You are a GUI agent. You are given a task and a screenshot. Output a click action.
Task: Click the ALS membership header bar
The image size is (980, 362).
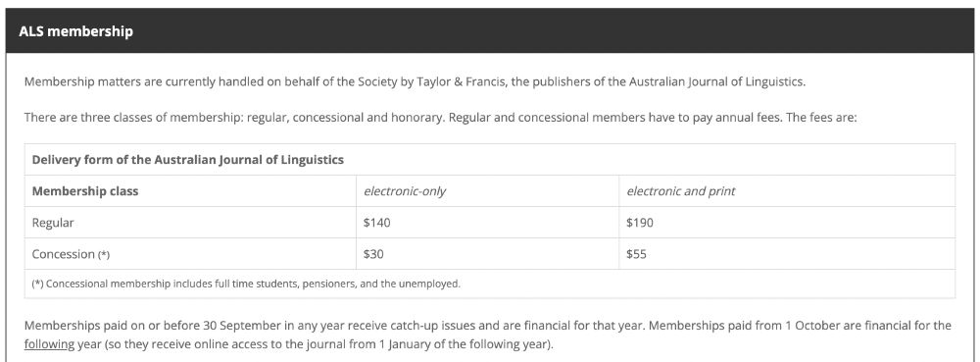(489, 30)
